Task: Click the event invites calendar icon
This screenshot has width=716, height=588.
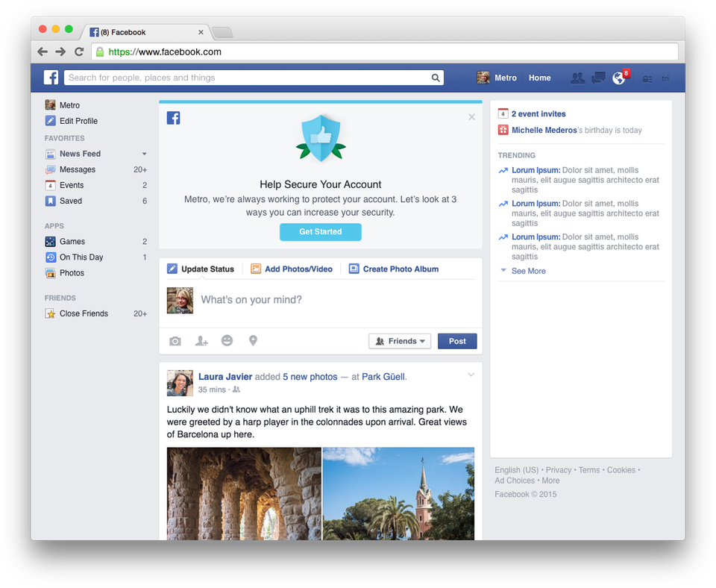Action: pos(503,113)
